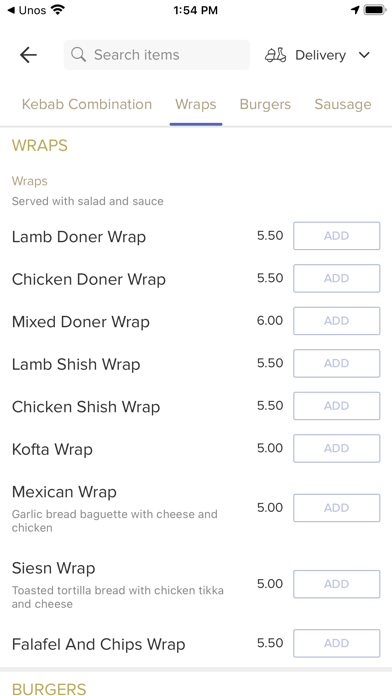Add Siesn Wrap to order
This screenshot has width=392, height=696.
click(x=337, y=584)
